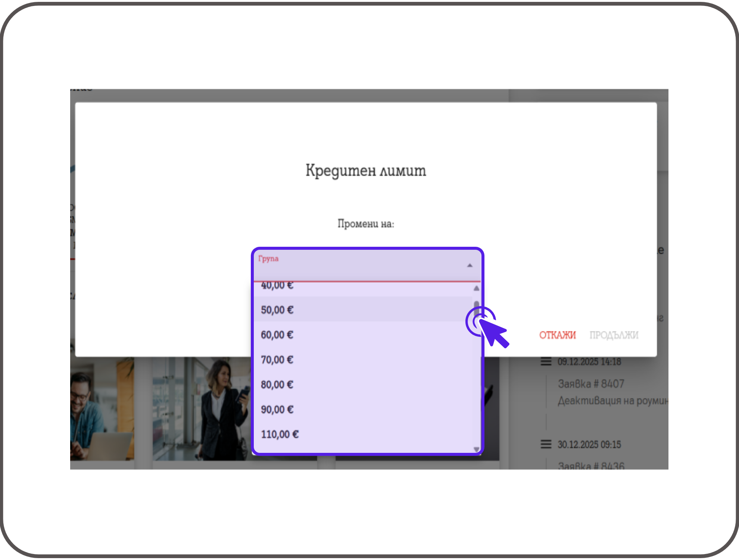Screen dimensions: 739x560
Task: Pick the 90,00 € credit limit
Action: 277,410
